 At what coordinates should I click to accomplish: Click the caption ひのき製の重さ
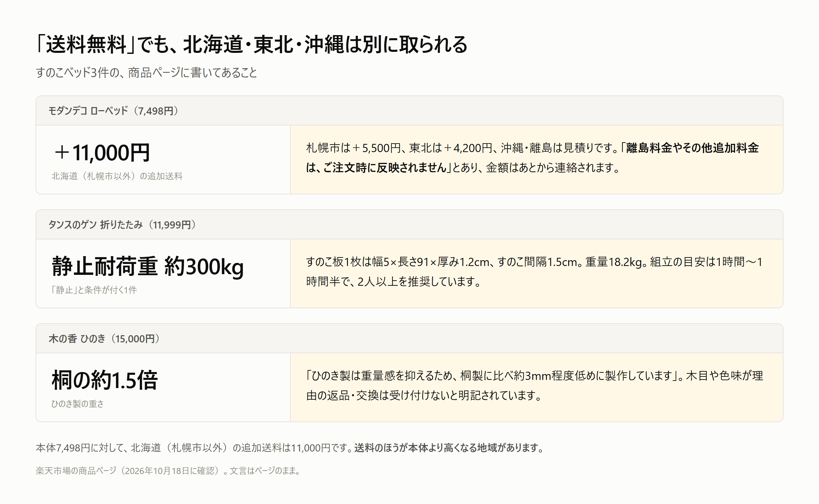[77, 404]
